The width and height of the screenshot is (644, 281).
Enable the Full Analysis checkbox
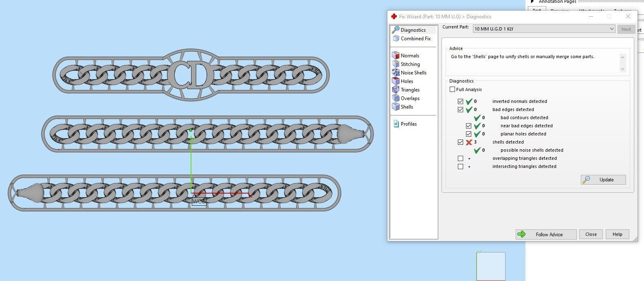(x=452, y=89)
